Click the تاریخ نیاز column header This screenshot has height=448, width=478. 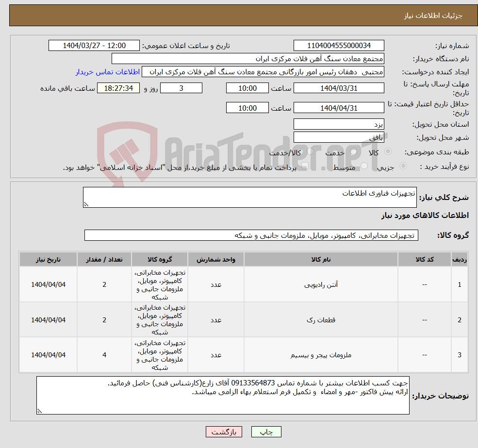click(48, 260)
